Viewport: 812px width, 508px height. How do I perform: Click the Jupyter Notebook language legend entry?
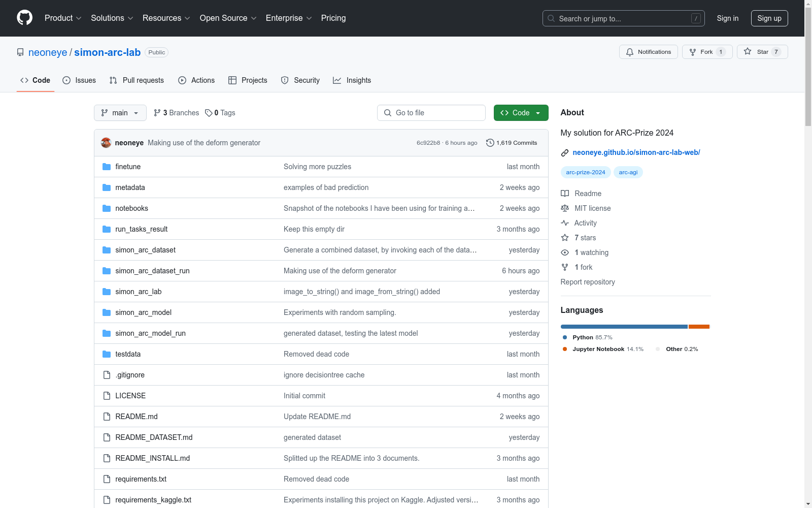pyautogui.click(x=603, y=349)
